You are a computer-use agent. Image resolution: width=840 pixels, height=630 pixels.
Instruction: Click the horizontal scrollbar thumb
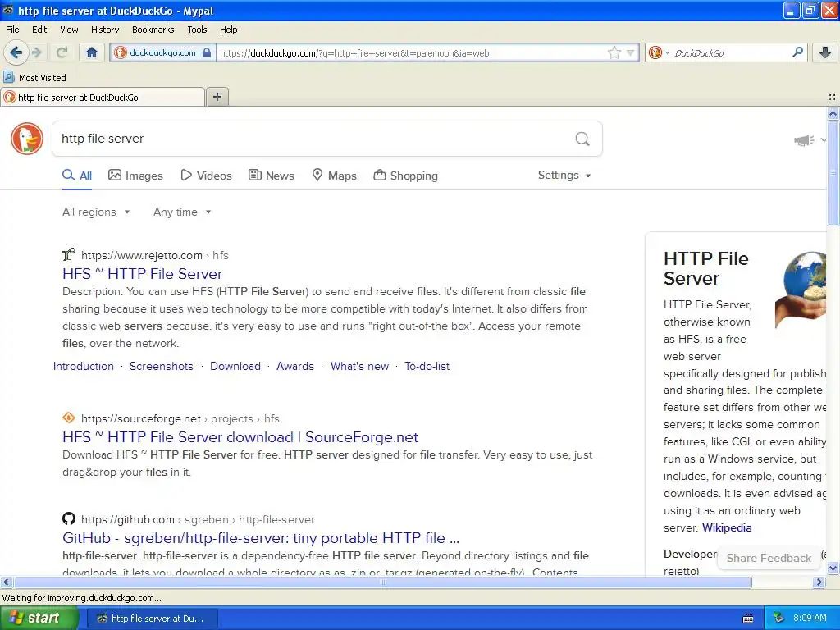coord(382,582)
